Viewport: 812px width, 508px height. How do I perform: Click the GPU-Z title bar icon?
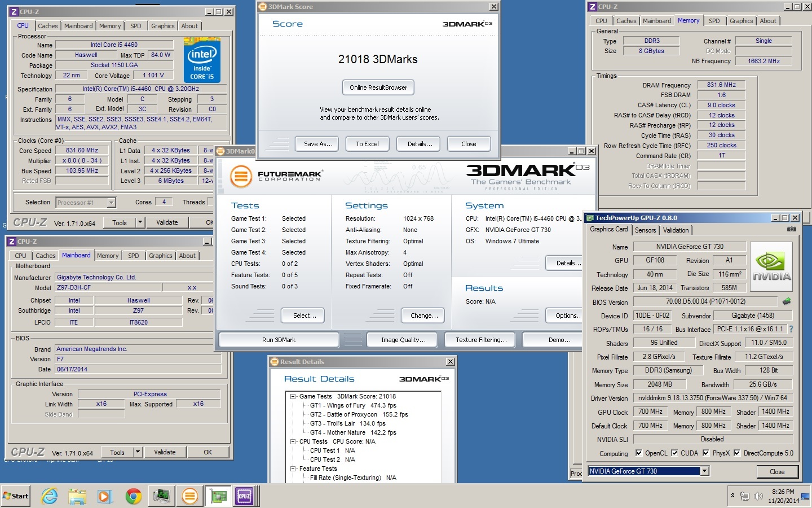pos(590,218)
